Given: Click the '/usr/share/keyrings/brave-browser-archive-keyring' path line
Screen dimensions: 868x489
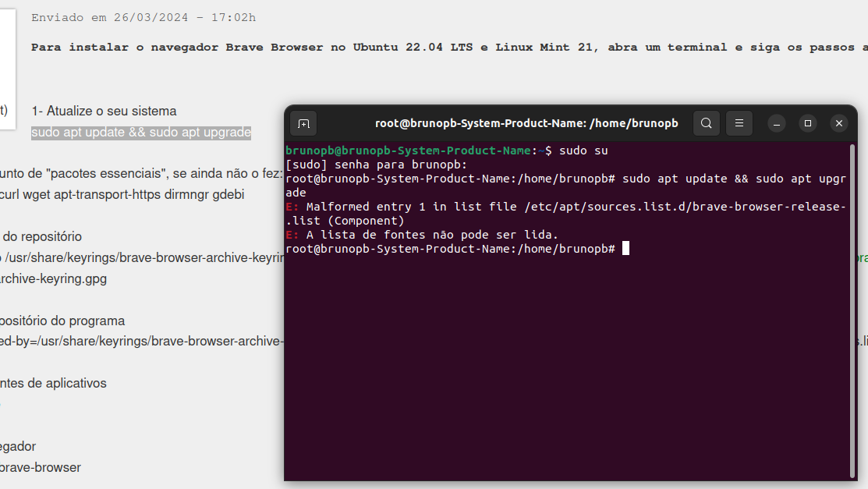Looking at the screenshot, I should coord(143,257).
